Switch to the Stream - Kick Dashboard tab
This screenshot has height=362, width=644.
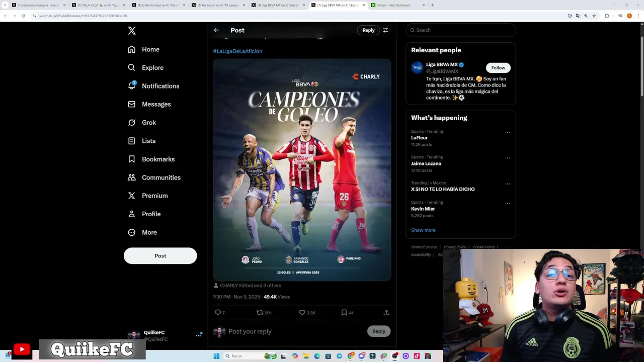tap(397, 5)
